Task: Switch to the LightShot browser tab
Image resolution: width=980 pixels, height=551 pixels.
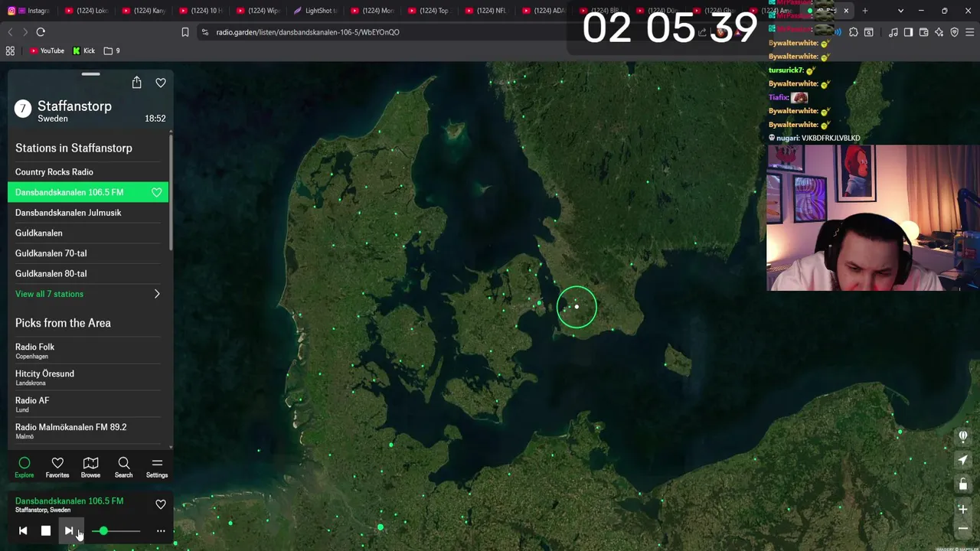Action: coord(315,11)
